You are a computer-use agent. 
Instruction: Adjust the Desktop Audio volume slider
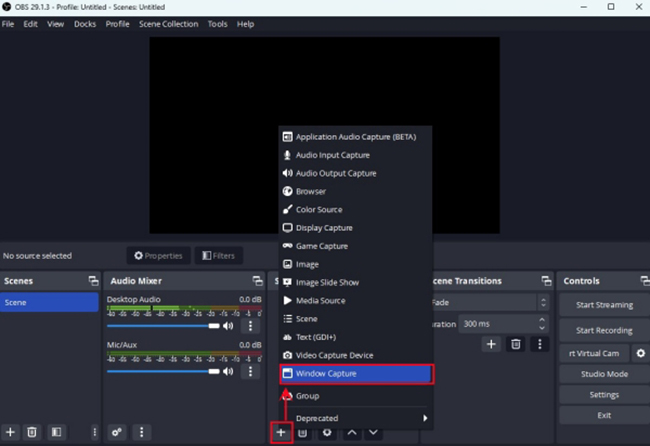163,326
